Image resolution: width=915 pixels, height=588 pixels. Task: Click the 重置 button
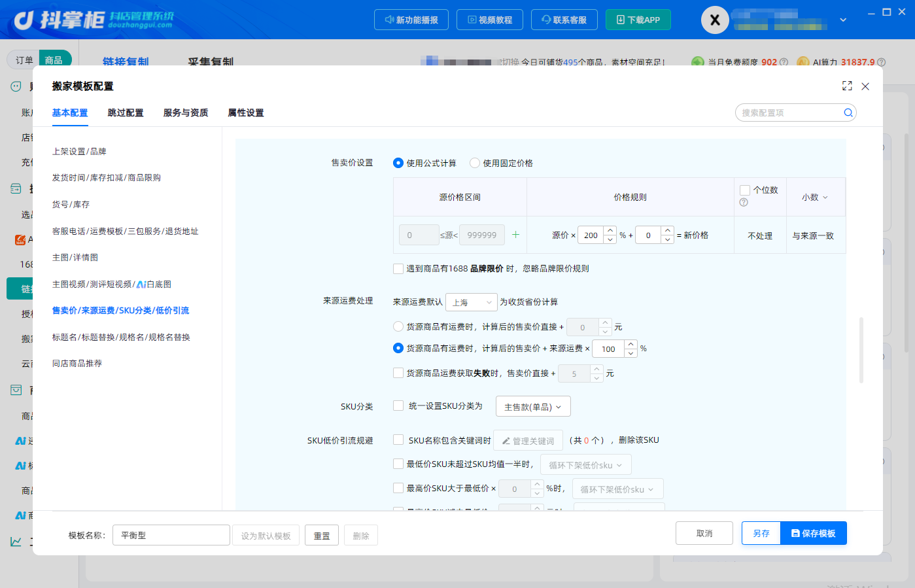click(x=322, y=536)
